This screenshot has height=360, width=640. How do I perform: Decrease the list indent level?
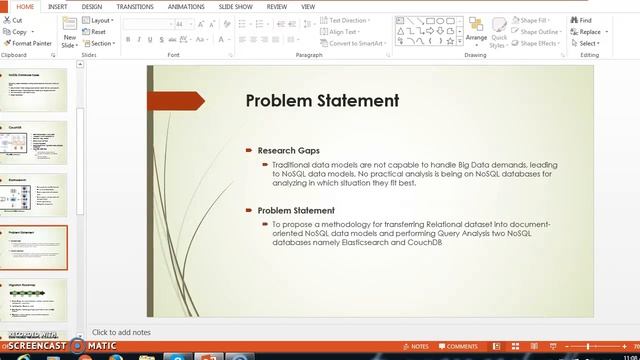(281, 24)
